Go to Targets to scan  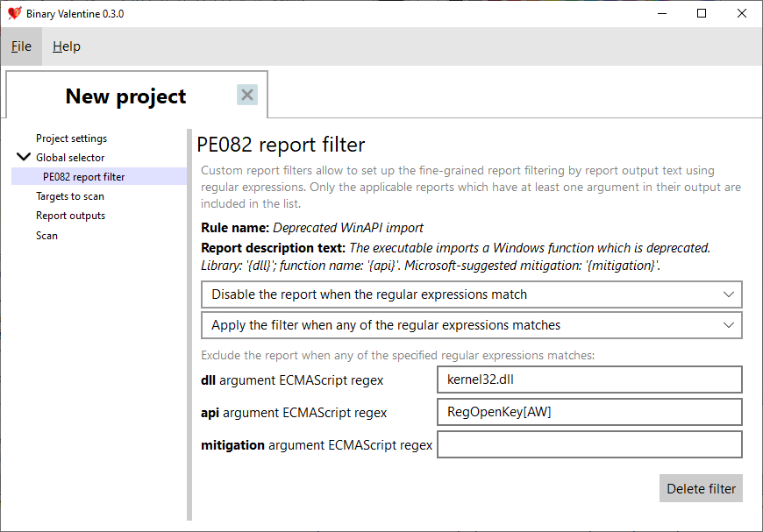coord(70,196)
